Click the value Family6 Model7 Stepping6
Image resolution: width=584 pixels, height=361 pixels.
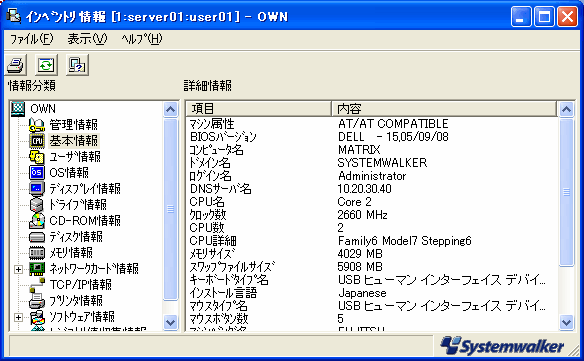[x=404, y=241]
